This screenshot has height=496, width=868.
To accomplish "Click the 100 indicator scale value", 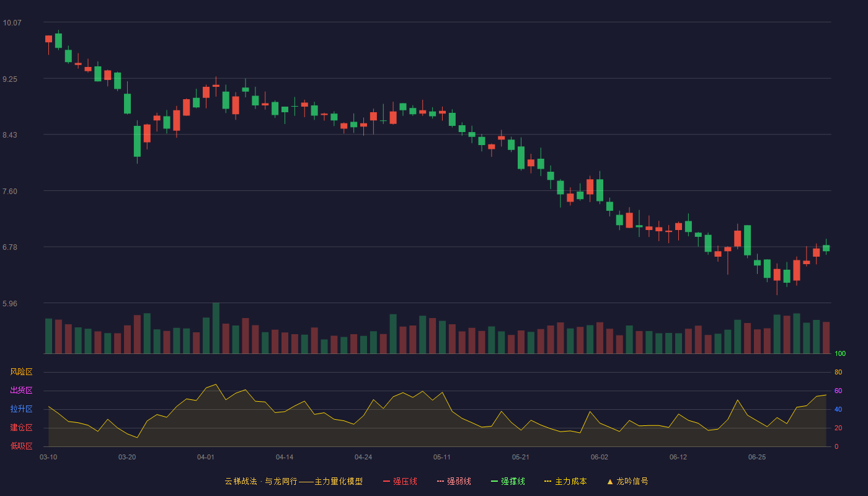I will tap(840, 354).
